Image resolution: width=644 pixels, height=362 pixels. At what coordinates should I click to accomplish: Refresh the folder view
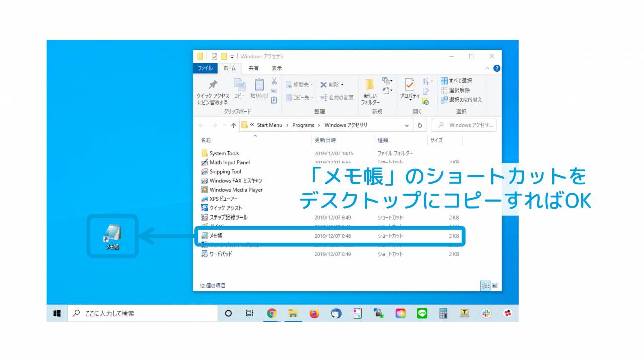(420, 125)
